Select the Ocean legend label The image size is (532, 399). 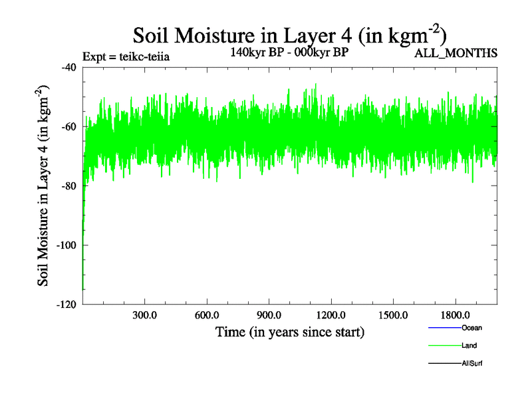click(x=471, y=328)
